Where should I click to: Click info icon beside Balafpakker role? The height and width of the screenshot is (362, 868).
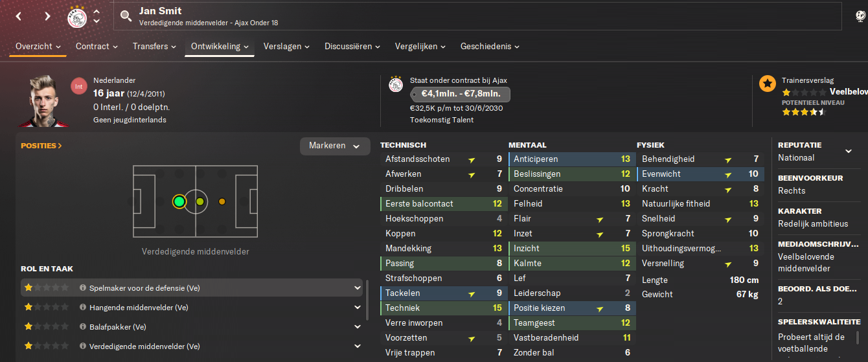tap(83, 327)
